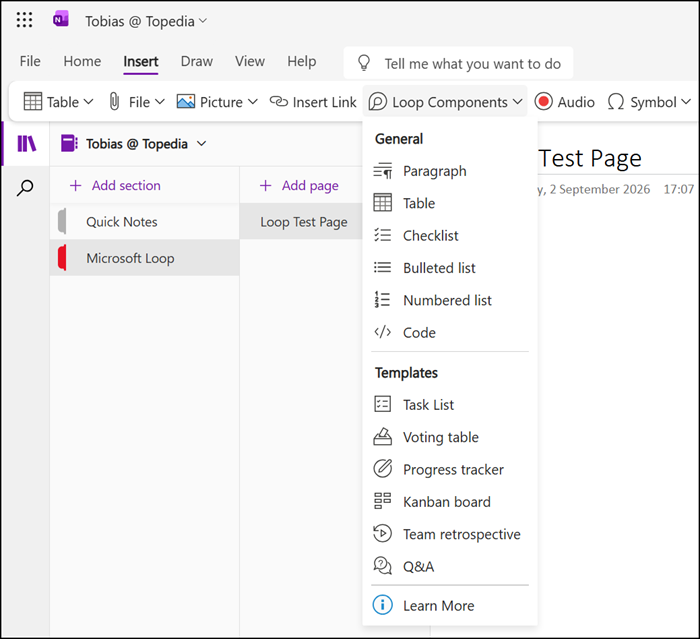Open the Help tab
This screenshot has width=700, height=639.
[301, 61]
